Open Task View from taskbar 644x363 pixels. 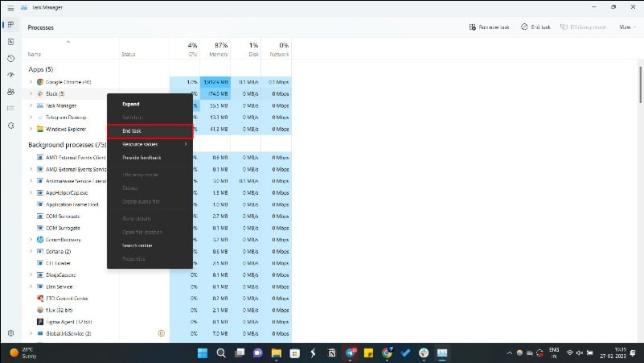[240, 353]
